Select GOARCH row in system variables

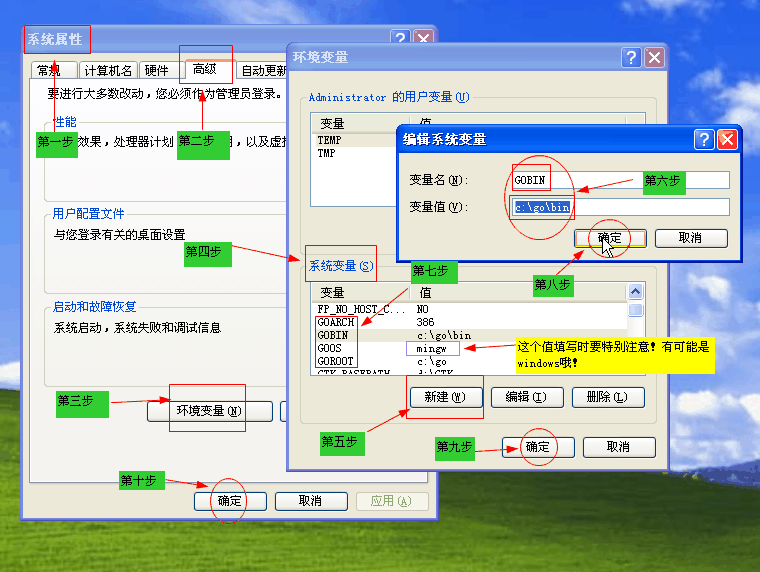[x=469, y=322]
